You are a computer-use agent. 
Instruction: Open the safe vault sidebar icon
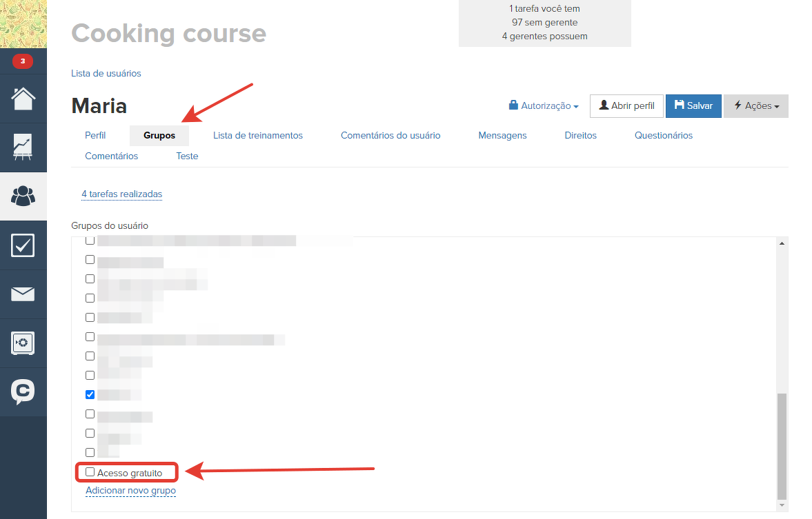(23, 343)
